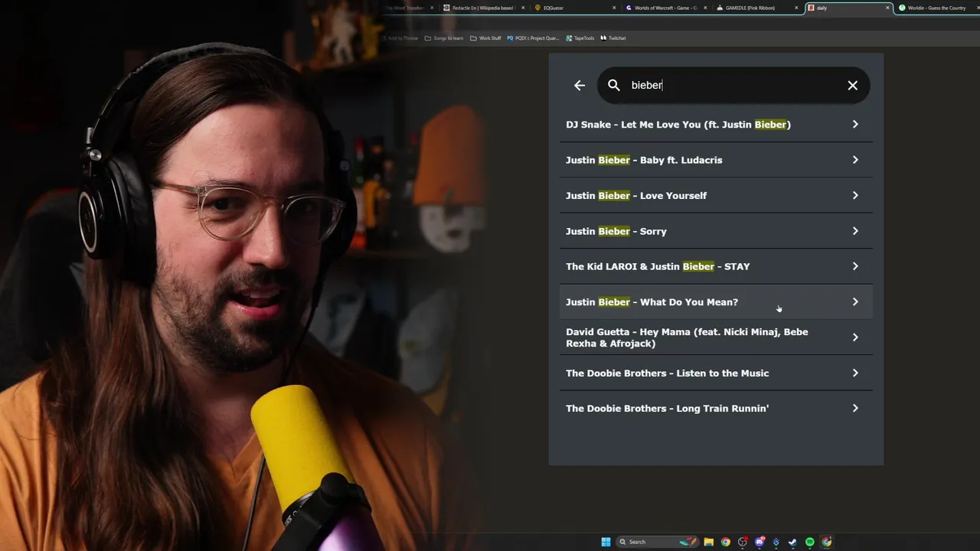Open the Twitchat bookmark

click(613, 38)
